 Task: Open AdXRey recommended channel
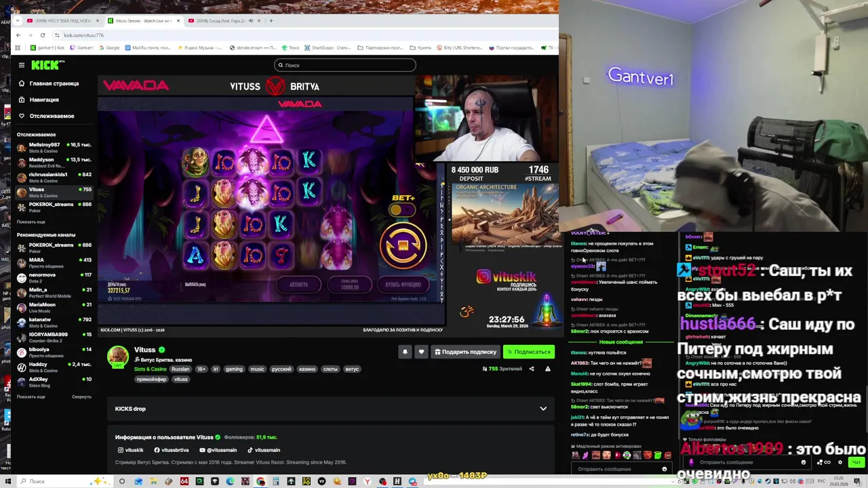(x=54, y=382)
